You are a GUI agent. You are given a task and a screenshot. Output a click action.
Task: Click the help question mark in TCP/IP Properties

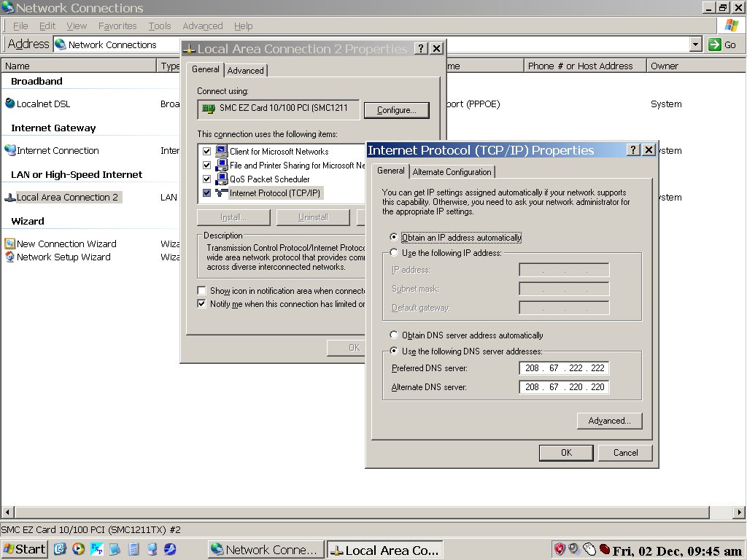pos(632,150)
